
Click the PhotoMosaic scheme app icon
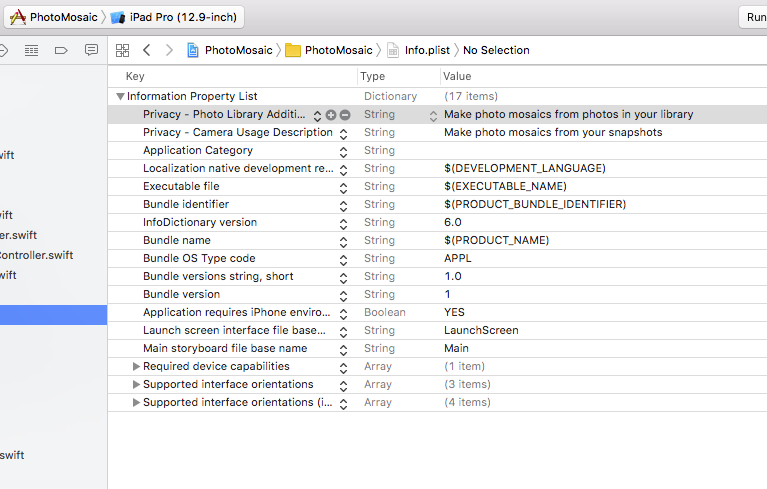[18, 17]
